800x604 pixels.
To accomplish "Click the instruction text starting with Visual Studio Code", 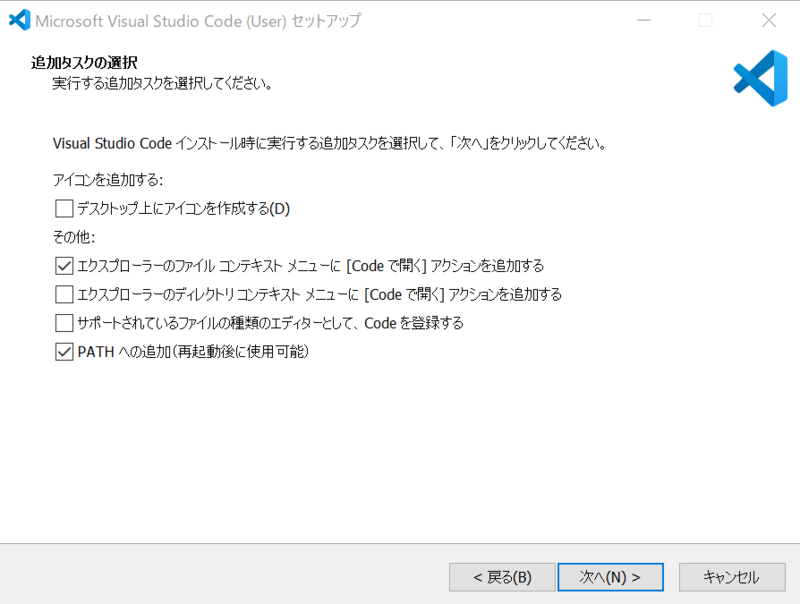I will coord(330,143).
